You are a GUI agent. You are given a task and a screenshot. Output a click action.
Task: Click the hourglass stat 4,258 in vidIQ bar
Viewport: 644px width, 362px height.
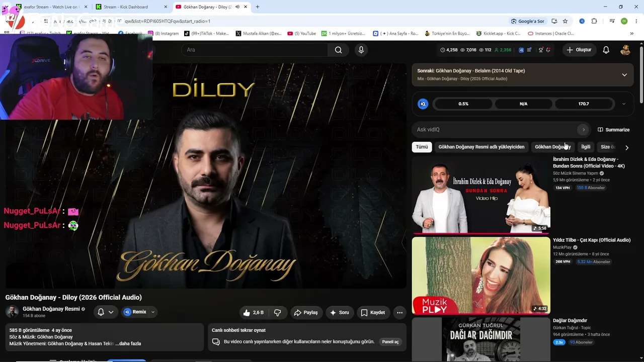pyautogui.click(x=449, y=50)
